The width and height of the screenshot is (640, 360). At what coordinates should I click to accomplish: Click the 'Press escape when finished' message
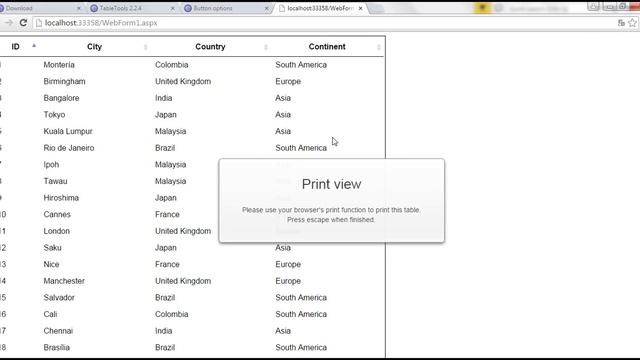(331, 220)
